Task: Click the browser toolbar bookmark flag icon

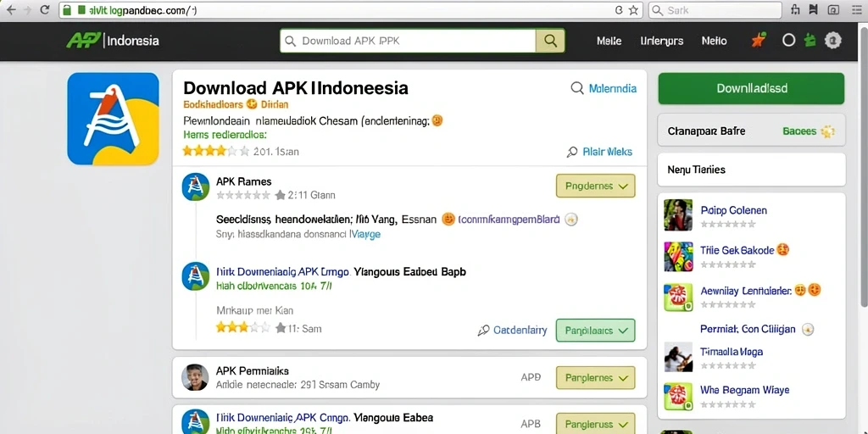Action: tap(813, 10)
